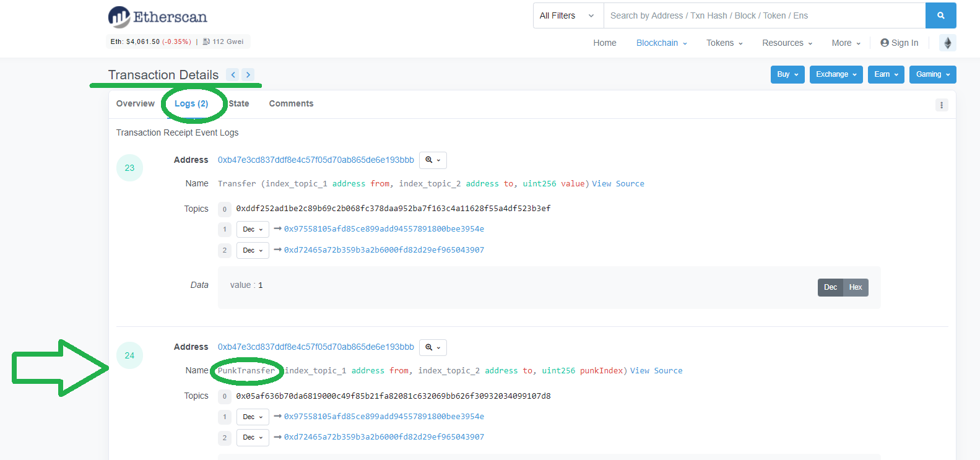Switch to the Overview tab
980x460 pixels.
tap(136, 103)
